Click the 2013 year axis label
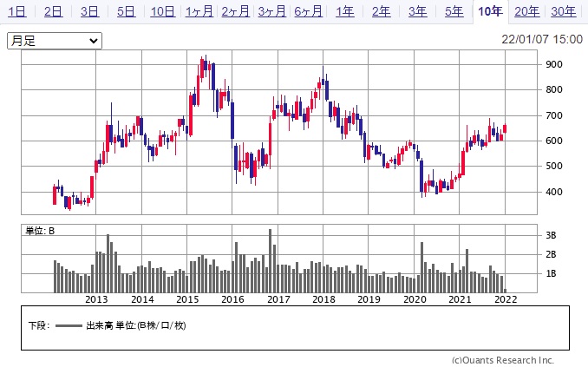This screenshot has width=588, height=367. (x=96, y=299)
